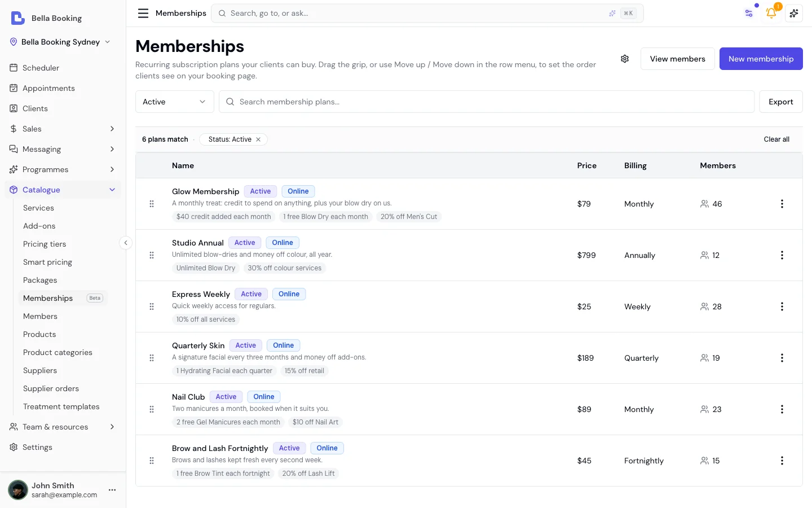Go to Scheduler

tap(63, 68)
